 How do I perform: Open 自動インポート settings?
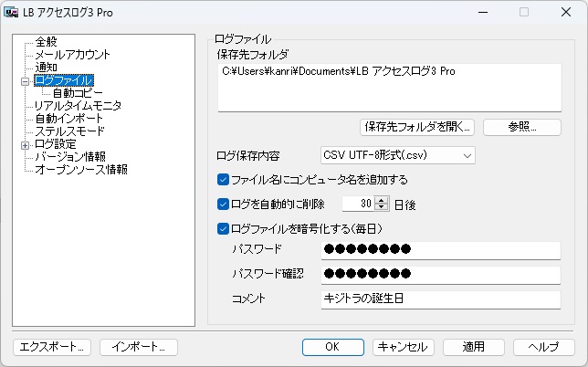point(69,119)
